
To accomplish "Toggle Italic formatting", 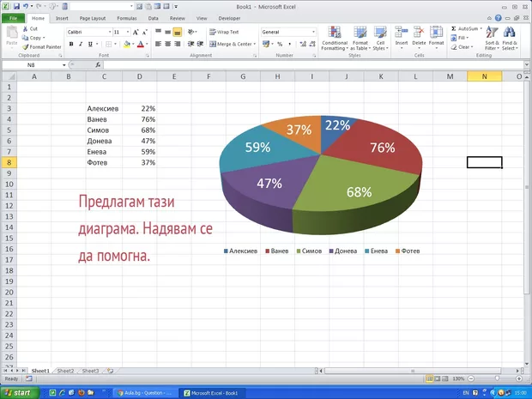I will (81, 44).
